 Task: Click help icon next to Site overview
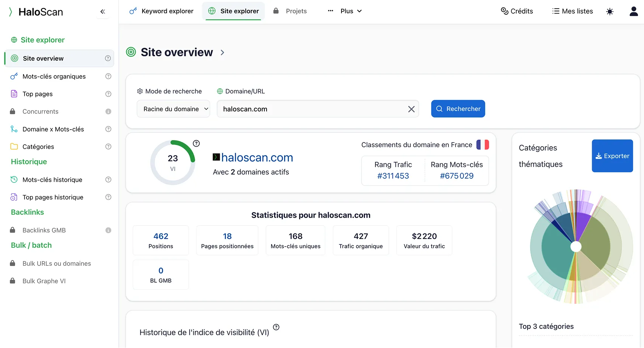click(x=108, y=58)
